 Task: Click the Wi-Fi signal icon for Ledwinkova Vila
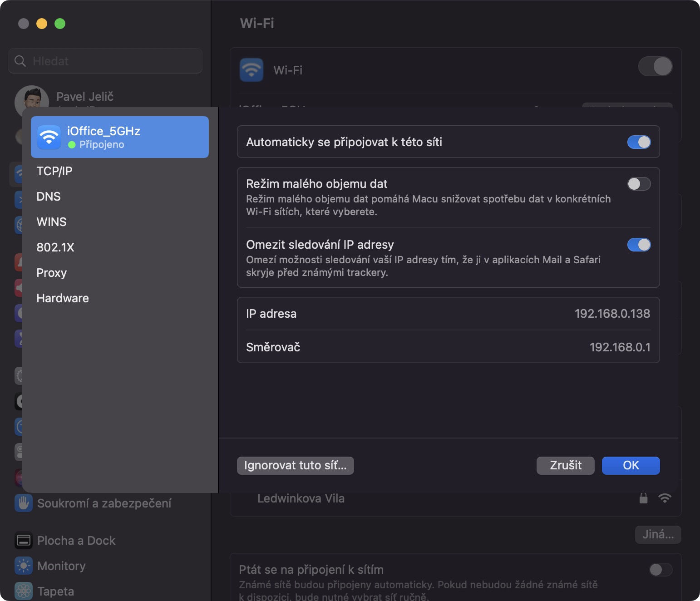pyautogui.click(x=665, y=498)
